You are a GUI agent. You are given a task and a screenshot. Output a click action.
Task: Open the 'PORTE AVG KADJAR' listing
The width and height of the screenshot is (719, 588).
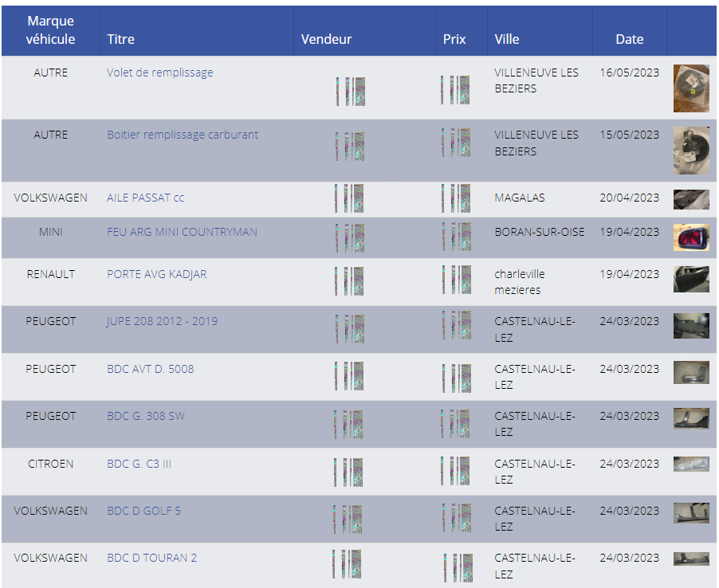(157, 274)
